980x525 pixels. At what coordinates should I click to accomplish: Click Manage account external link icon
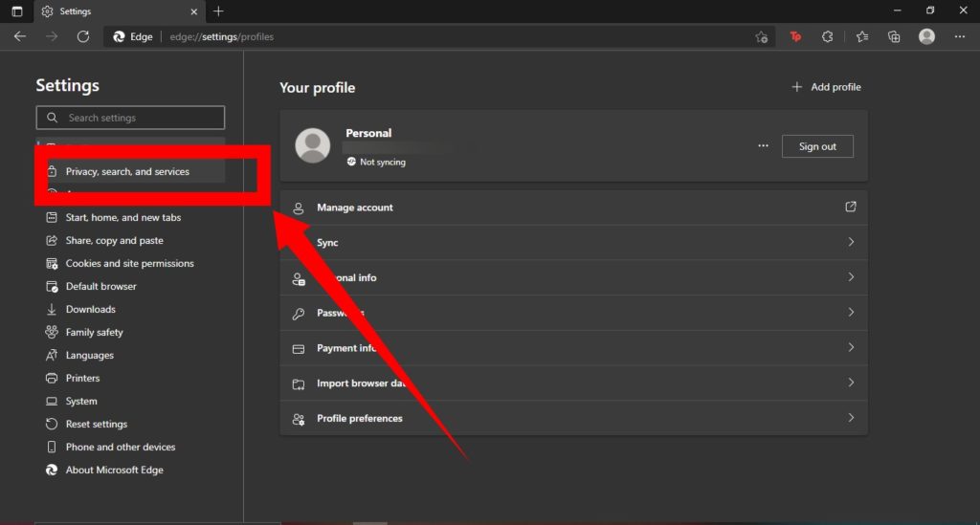[851, 207]
